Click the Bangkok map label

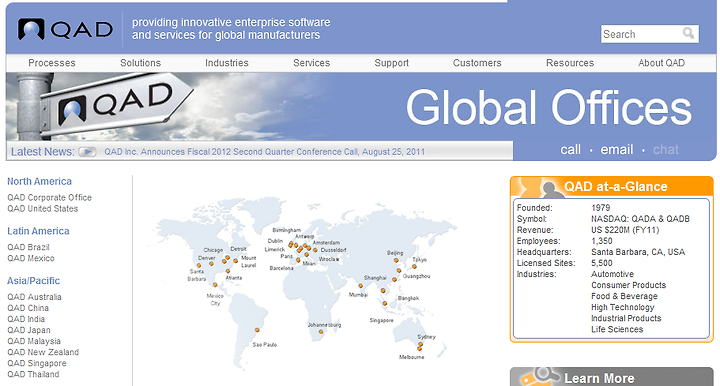408,298
